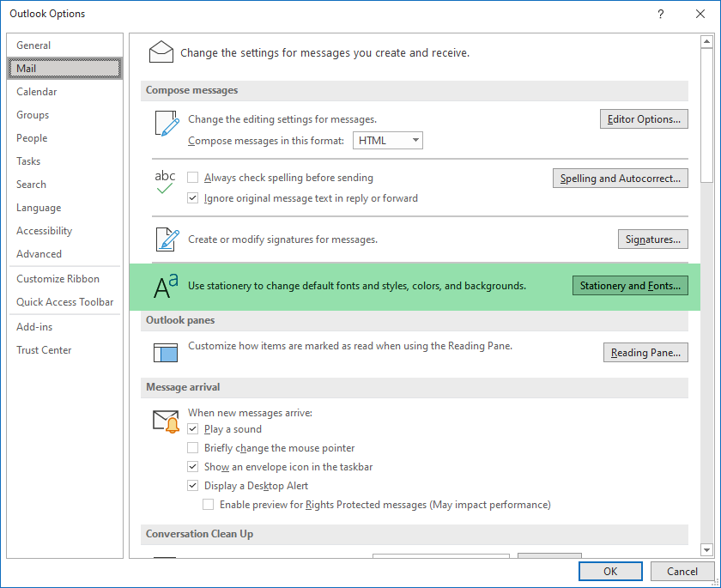Click the envelope icon beside settings description
This screenshot has width=721, height=588.
[161, 52]
